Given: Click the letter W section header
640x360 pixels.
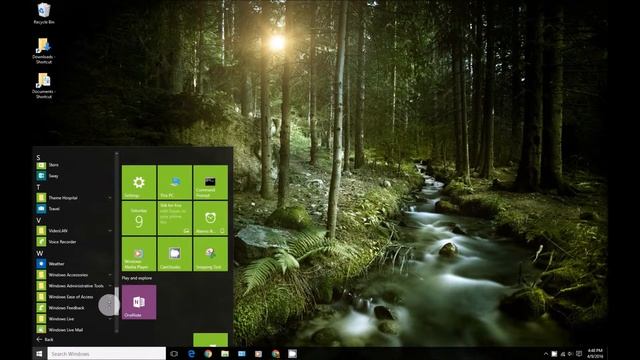Looking at the screenshot, I should [x=40, y=253].
